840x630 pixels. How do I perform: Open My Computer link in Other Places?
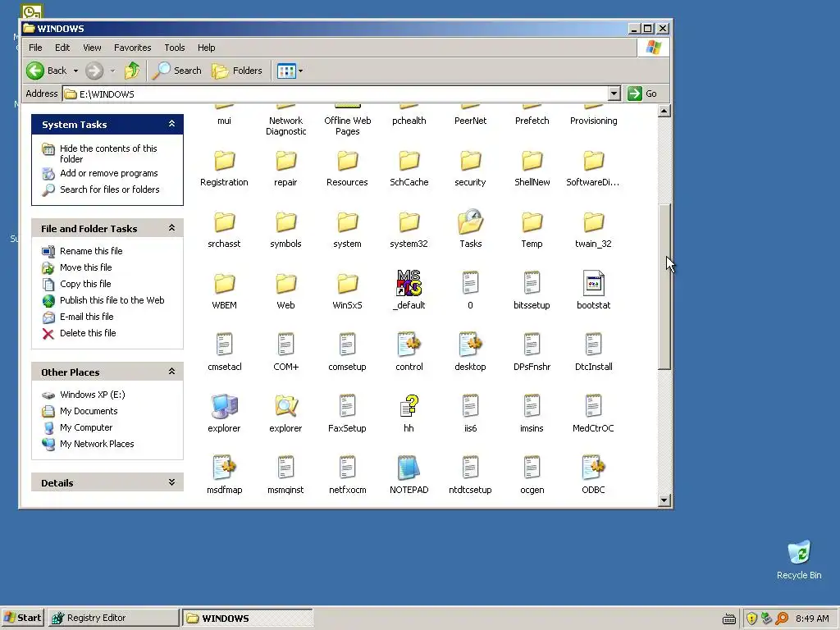pyautogui.click(x=86, y=427)
